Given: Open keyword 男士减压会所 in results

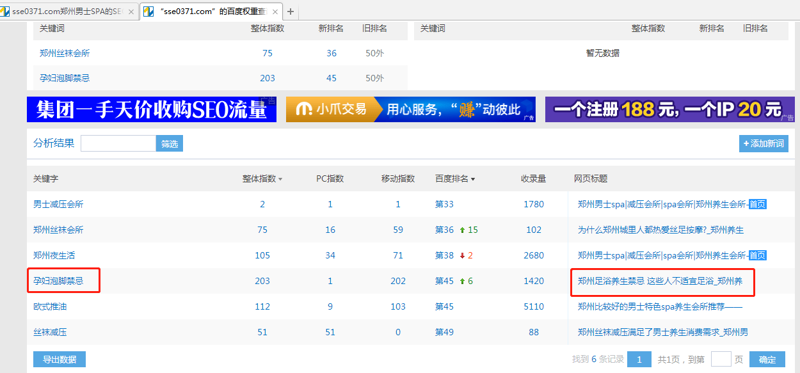Looking at the screenshot, I should (x=58, y=204).
